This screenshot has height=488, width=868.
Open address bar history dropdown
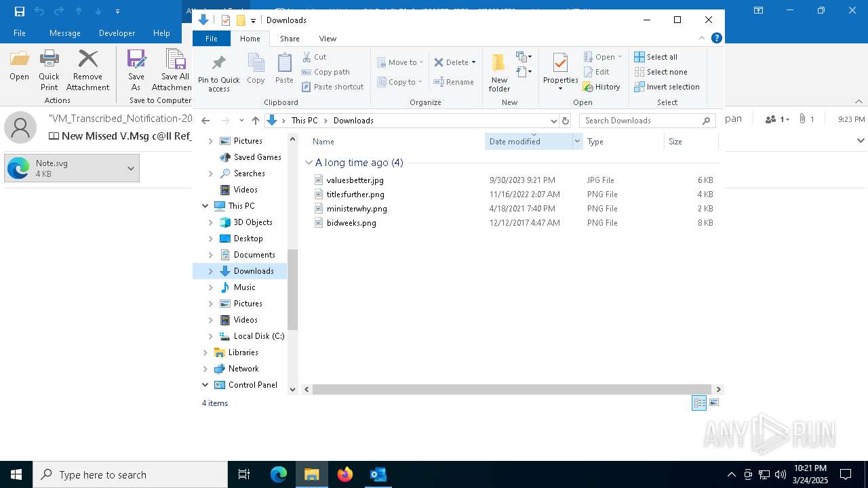(x=554, y=121)
